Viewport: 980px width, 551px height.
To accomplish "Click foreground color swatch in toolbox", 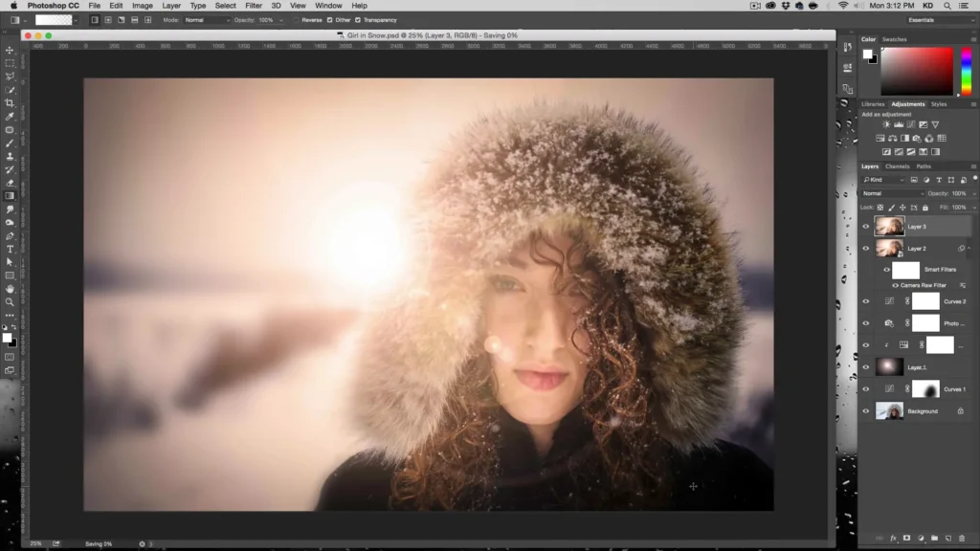I will click(7, 338).
